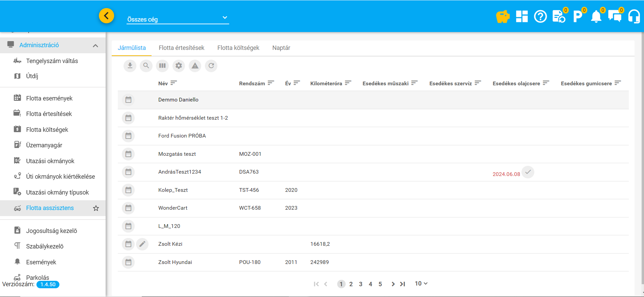Collapse the Adminisztráció menu section

(x=96, y=46)
